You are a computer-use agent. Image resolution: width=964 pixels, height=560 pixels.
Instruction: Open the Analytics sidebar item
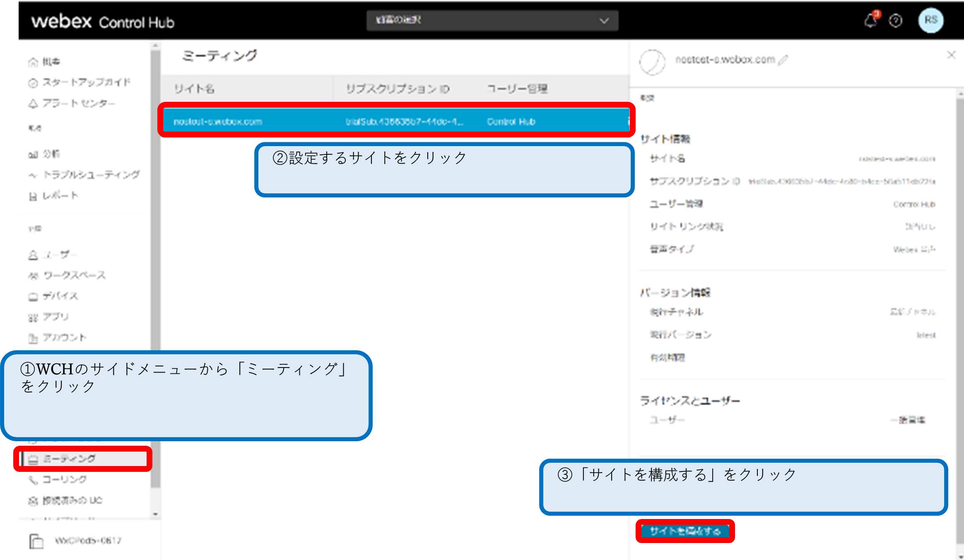(44, 154)
